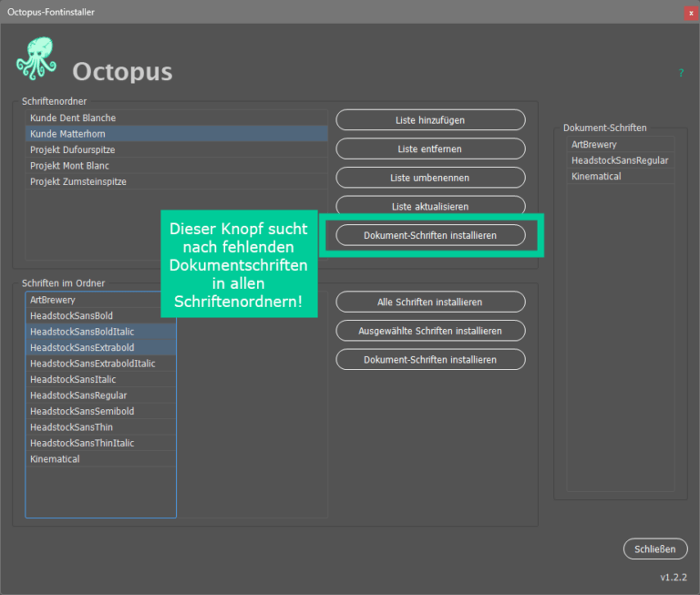Select HeadstockSansRegular in Dokument-Schriften list
Screen dimensions: 700x595
click(621, 160)
